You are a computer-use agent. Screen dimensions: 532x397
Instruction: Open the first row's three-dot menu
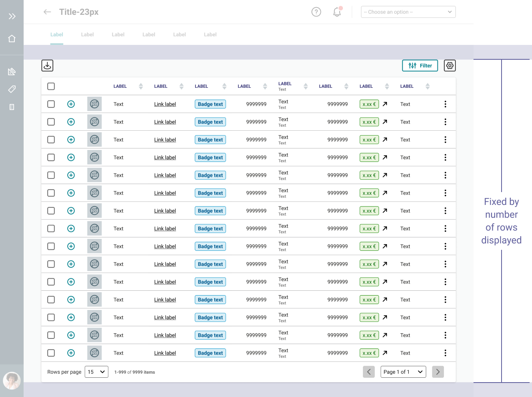tap(445, 104)
